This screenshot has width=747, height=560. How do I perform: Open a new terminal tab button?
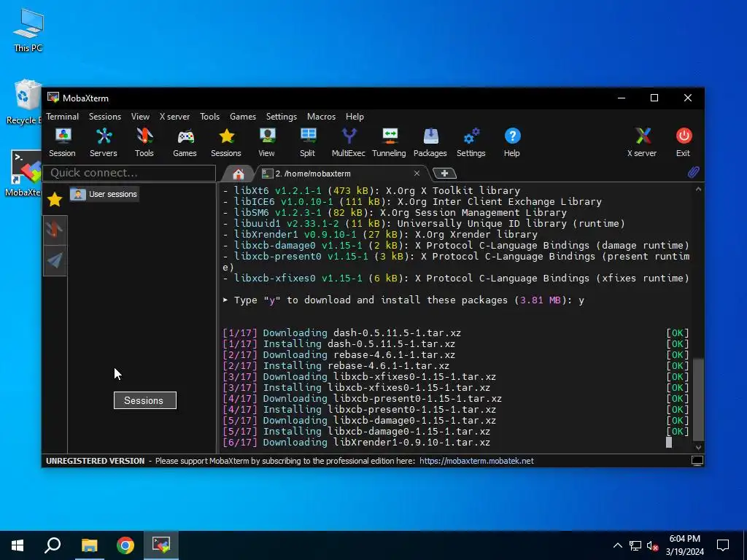click(x=444, y=174)
